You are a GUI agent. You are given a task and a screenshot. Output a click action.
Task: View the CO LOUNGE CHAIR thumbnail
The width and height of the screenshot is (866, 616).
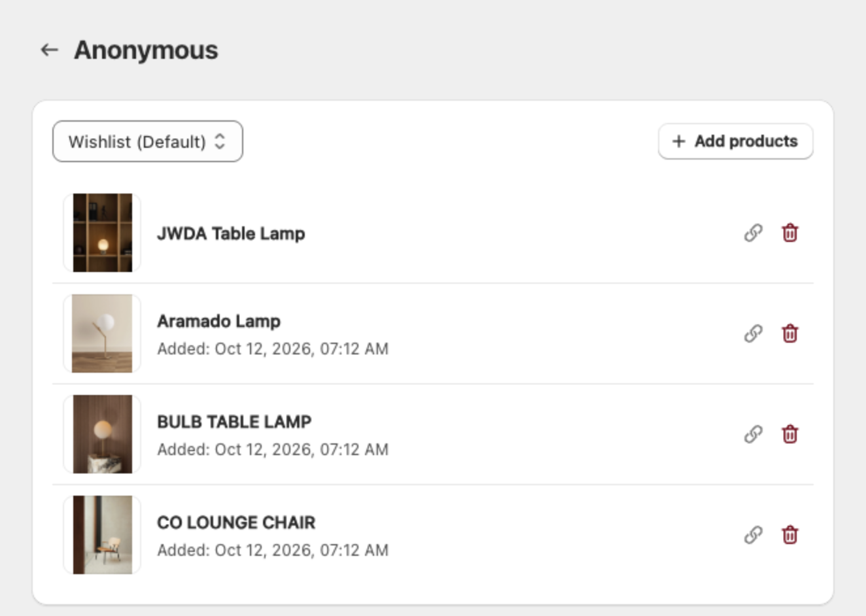(102, 535)
